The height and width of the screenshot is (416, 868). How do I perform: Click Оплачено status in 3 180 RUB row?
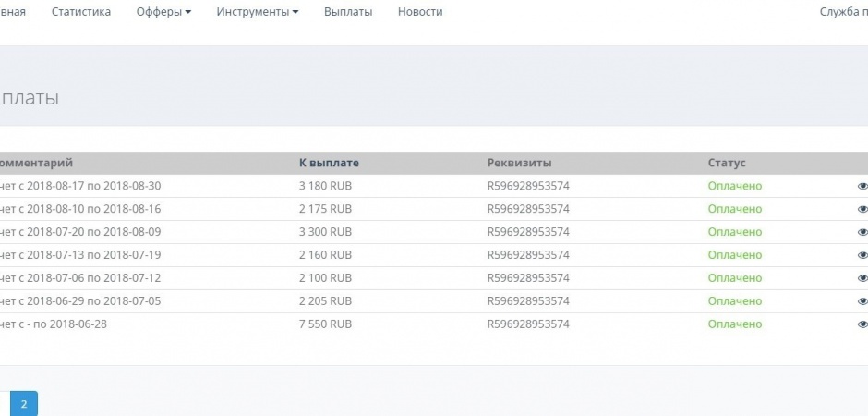pyautogui.click(x=735, y=186)
